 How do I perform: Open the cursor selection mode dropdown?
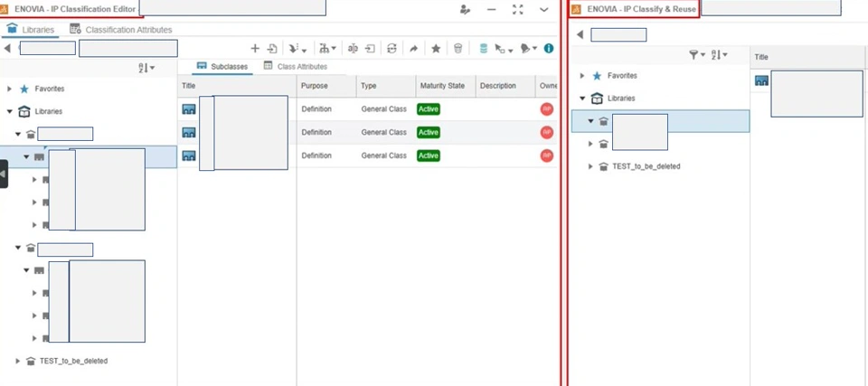504,49
